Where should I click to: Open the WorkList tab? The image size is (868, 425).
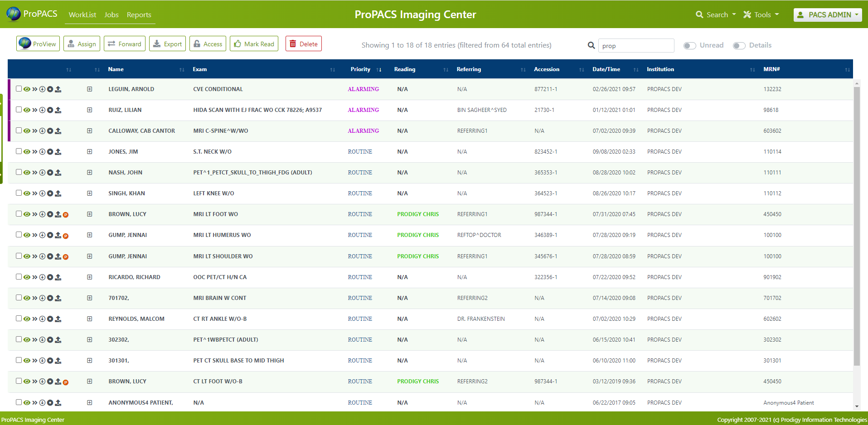(82, 15)
